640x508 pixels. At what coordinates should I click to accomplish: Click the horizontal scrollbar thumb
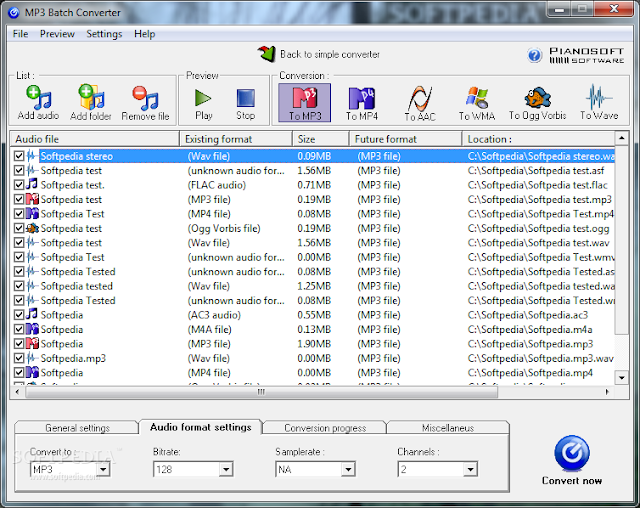click(x=261, y=392)
